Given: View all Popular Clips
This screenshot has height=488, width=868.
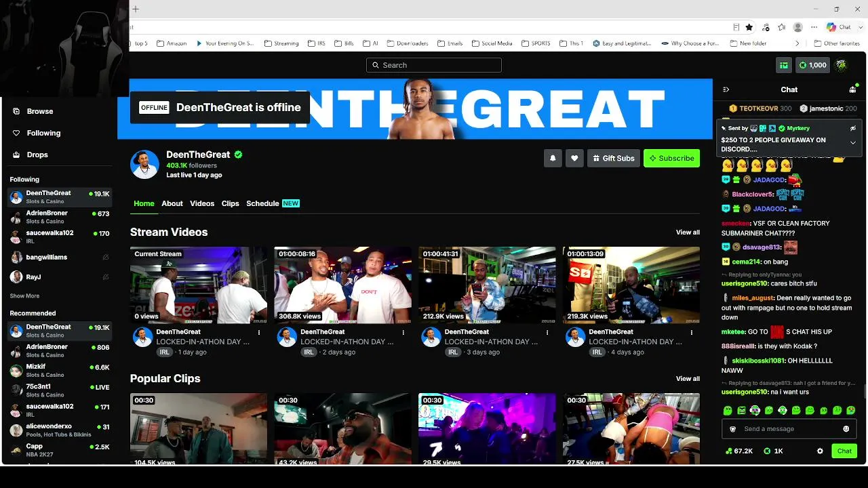Looking at the screenshot, I should pyautogui.click(x=688, y=379).
